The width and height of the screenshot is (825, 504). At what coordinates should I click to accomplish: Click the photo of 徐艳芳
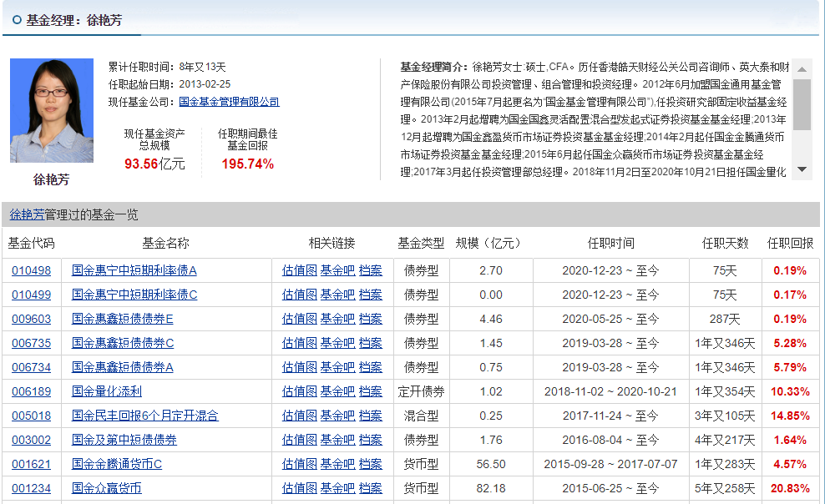pos(52,110)
